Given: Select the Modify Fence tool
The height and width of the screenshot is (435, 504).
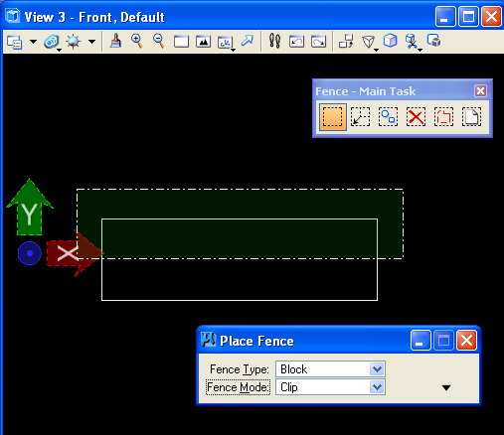Looking at the screenshot, I should pos(360,117).
